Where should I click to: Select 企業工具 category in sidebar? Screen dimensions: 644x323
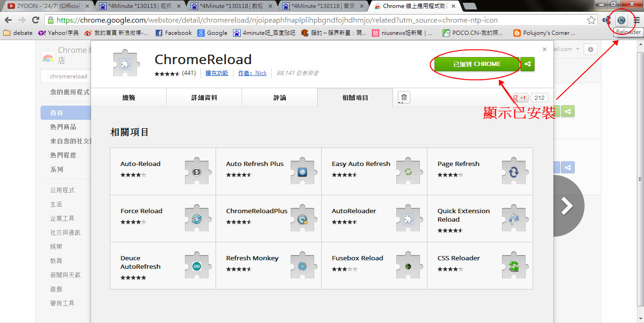[62, 218]
